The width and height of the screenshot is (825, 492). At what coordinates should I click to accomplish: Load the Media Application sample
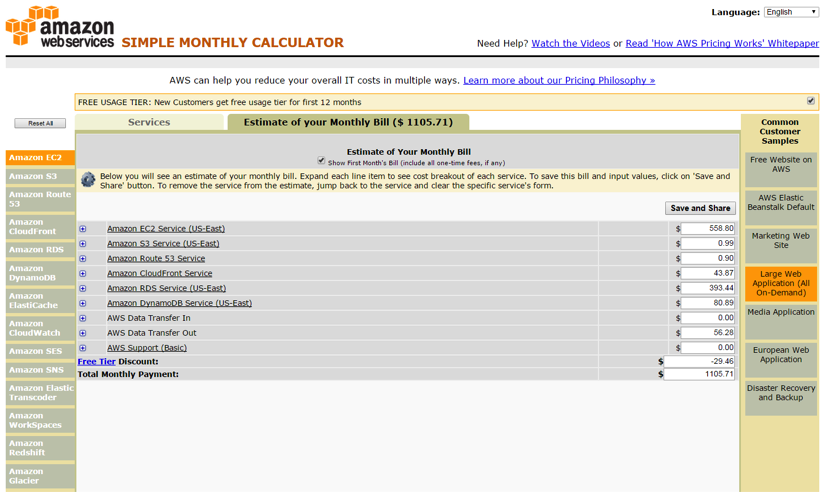click(x=781, y=322)
